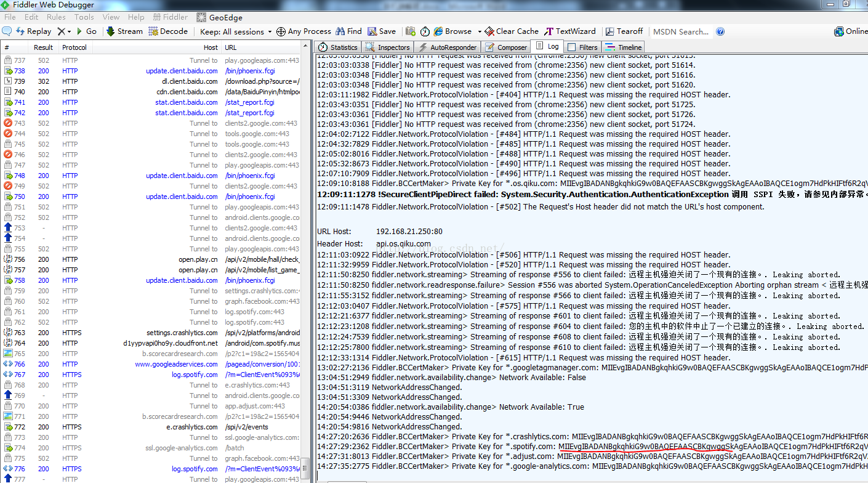This screenshot has width=868, height=483.
Task: Click the Go resume button
Action: [86, 31]
